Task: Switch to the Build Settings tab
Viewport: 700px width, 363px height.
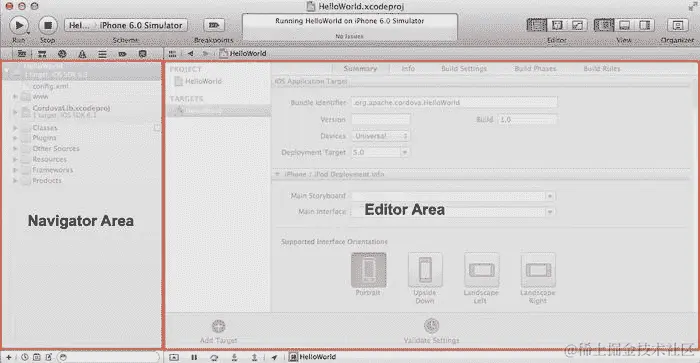Action: click(464, 69)
